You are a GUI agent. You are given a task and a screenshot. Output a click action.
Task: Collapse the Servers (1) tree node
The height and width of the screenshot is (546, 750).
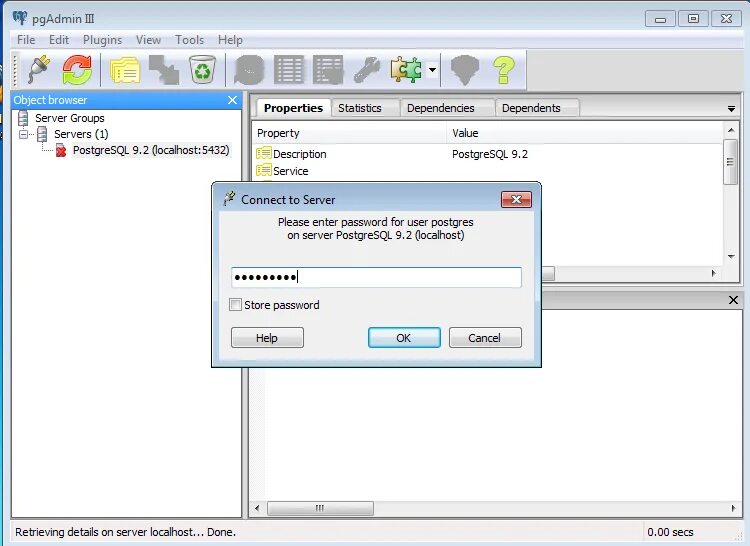click(23, 134)
